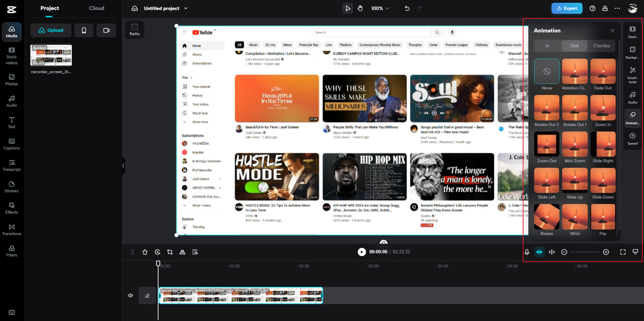This screenshot has width=644, height=321.
Task: Click the upload from phone button
Action: 84,30
